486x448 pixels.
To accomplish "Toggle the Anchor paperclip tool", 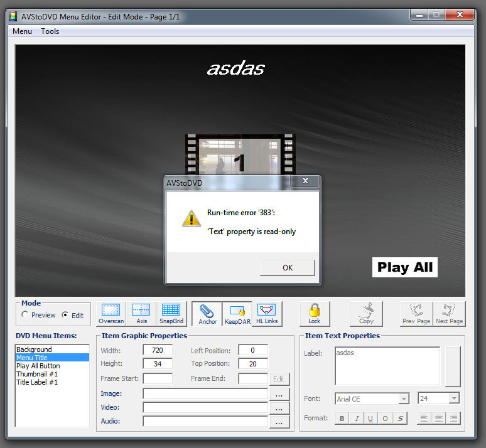I will (207, 314).
